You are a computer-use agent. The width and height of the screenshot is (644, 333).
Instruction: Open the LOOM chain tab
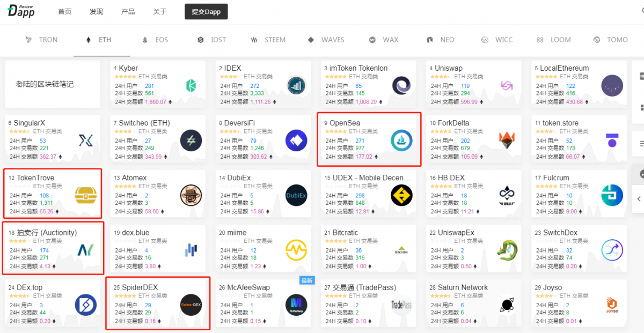click(x=554, y=40)
